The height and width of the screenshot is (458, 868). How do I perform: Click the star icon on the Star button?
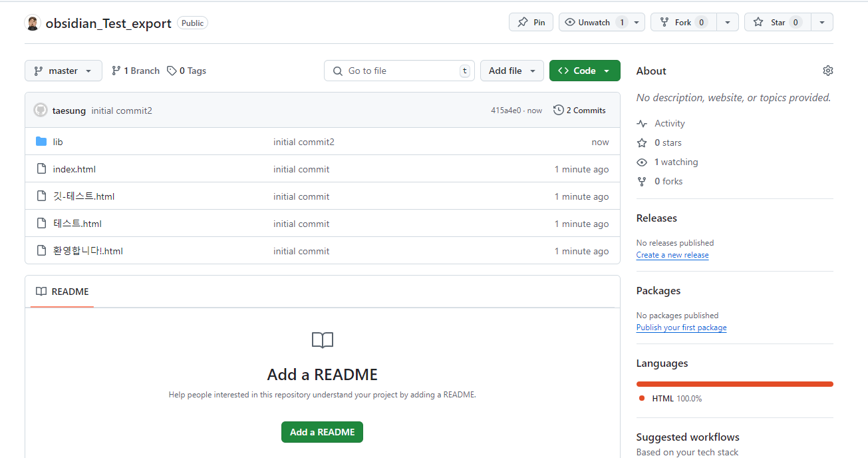coord(758,23)
